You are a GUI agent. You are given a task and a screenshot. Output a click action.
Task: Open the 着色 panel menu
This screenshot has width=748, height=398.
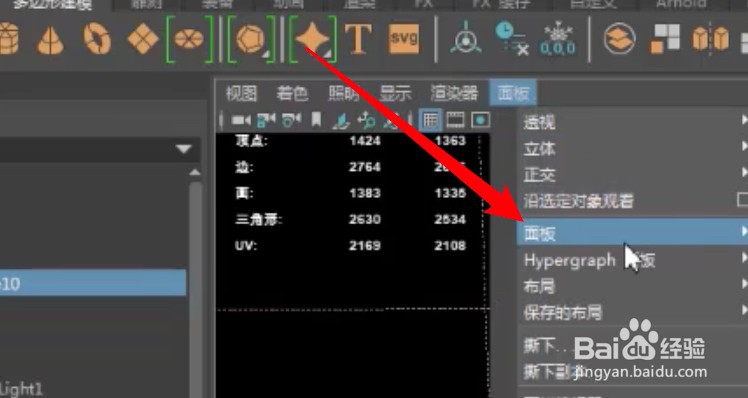point(292,94)
